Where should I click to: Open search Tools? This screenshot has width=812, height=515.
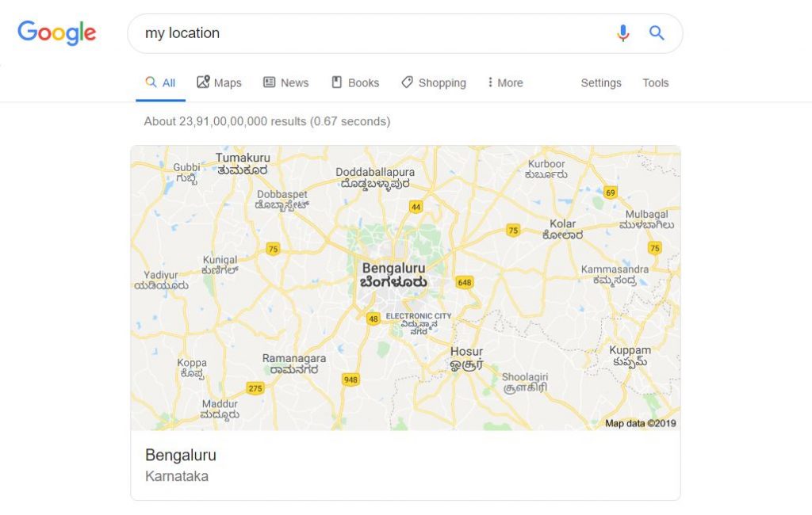tap(656, 83)
